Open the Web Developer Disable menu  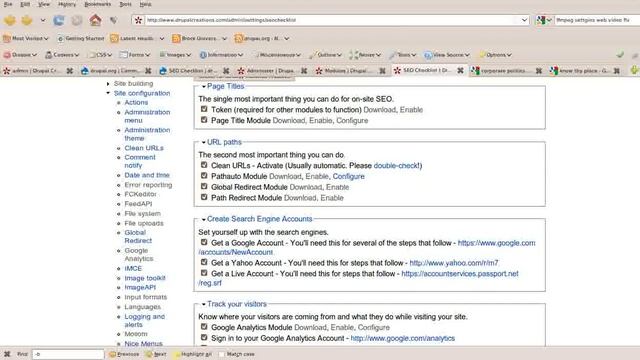20,55
